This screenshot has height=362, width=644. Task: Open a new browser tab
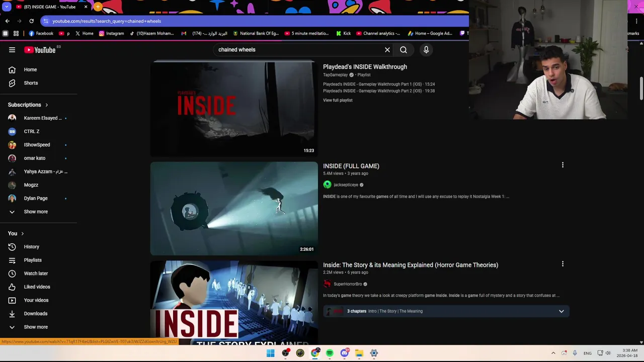98,7
